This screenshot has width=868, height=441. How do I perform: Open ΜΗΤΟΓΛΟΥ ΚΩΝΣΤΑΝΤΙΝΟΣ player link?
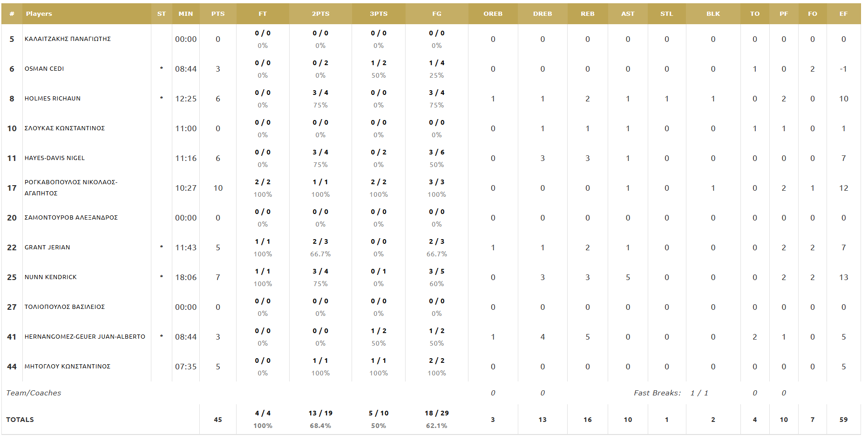coord(68,367)
